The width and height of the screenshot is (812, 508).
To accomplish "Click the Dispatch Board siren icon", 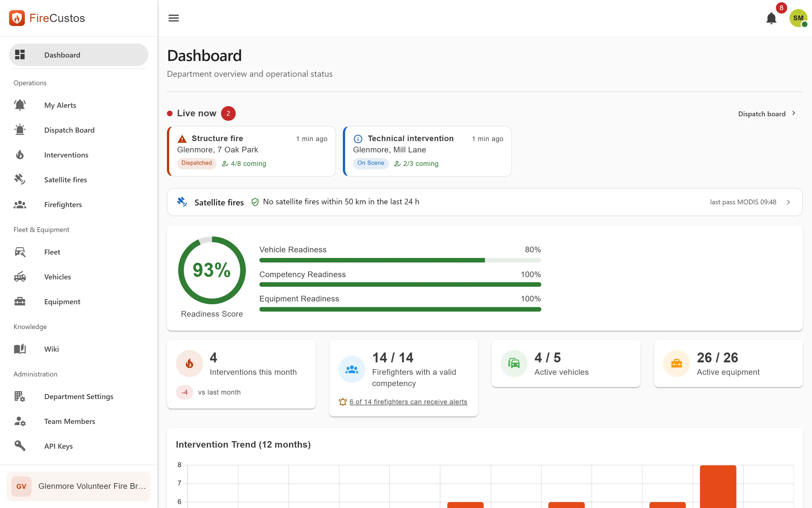I will tap(20, 130).
